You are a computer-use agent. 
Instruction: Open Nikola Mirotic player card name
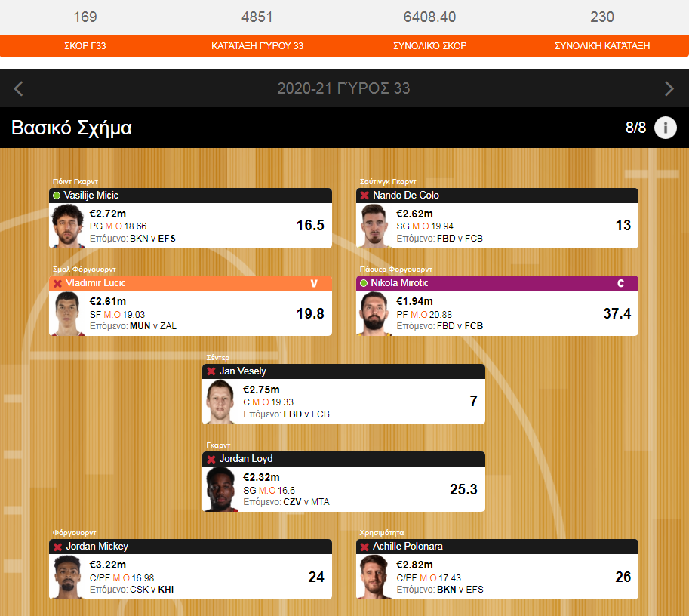pyautogui.click(x=399, y=283)
